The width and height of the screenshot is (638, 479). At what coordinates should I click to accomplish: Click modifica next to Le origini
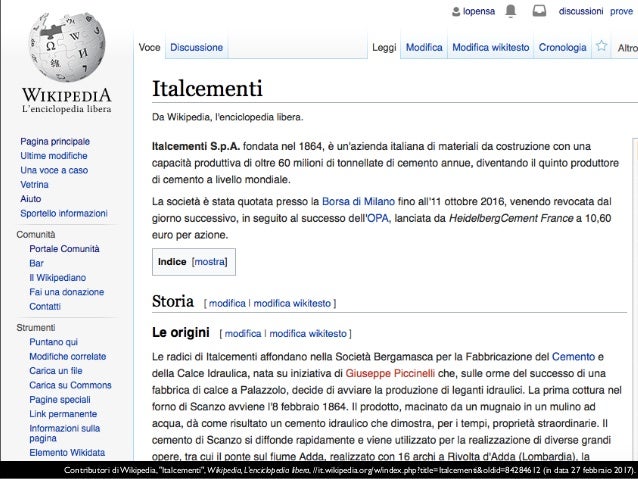[243, 334]
